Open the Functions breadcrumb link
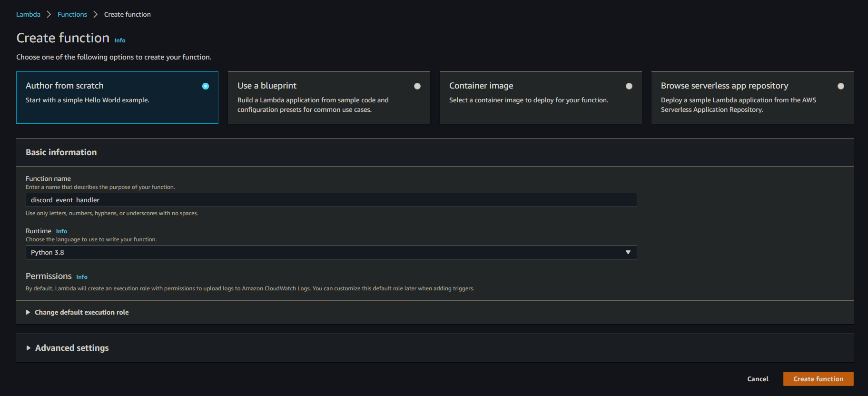 pyautogui.click(x=72, y=14)
